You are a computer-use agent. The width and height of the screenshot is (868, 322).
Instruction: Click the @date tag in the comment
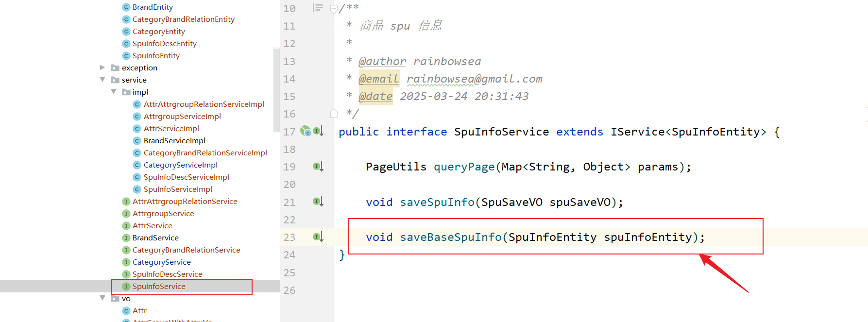click(x=375, y=97)
